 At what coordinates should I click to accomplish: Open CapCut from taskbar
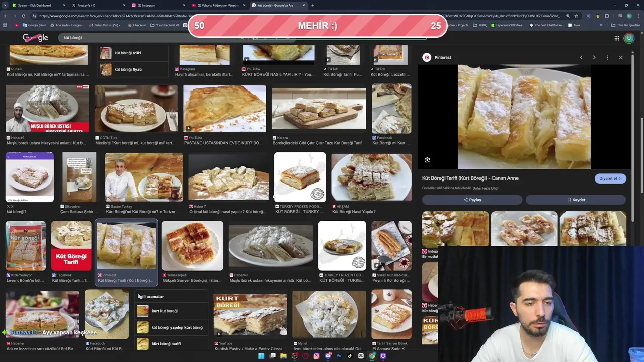(x=361, y=356)
